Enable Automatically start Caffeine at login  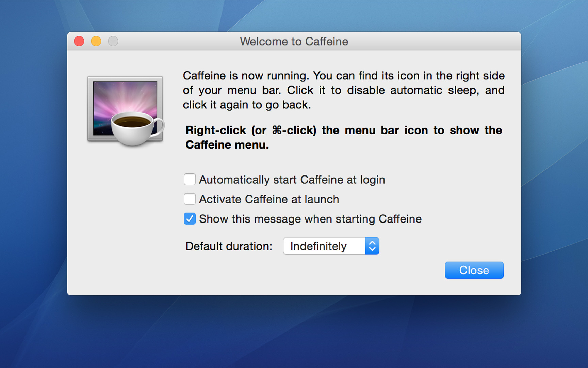pos(190,179)
